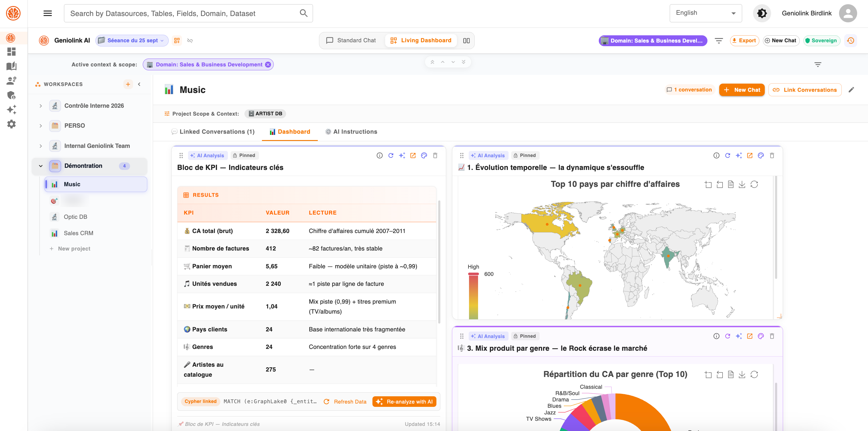Open the Évolution temporelle card palette icon
The width and height of the screenshot is (868, 431).
(x=761, y=155)
